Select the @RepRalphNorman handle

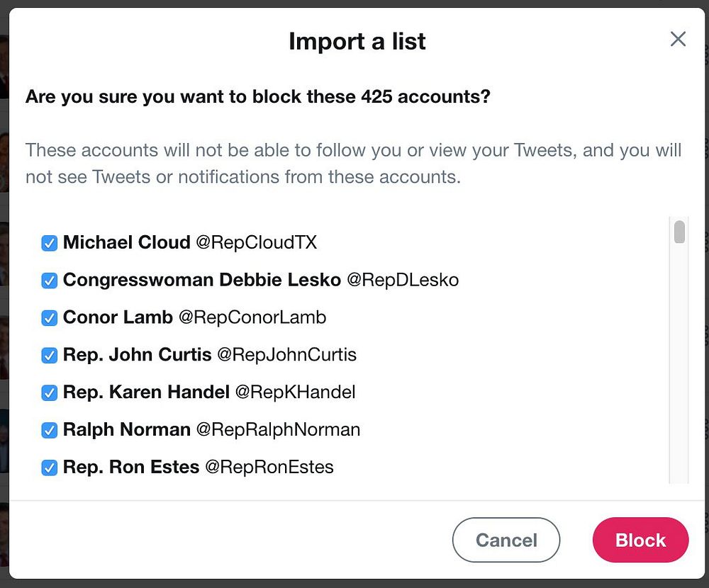[x=278, y=429]
